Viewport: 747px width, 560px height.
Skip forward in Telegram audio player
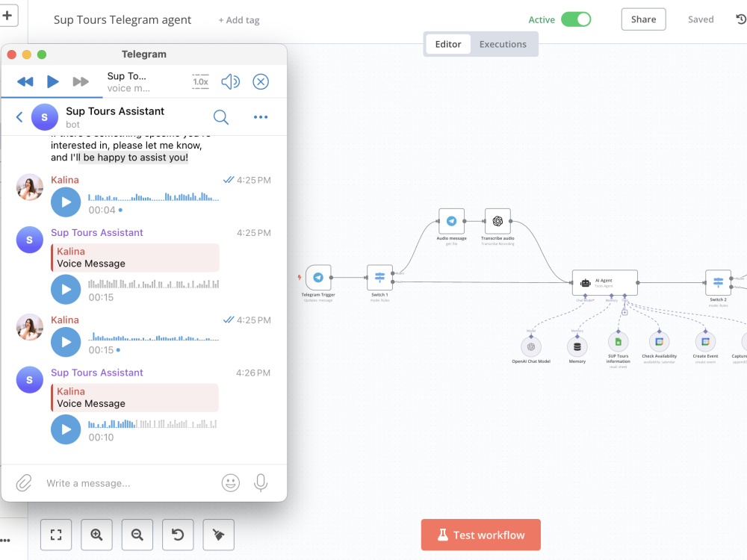click(x=81, y=82)
